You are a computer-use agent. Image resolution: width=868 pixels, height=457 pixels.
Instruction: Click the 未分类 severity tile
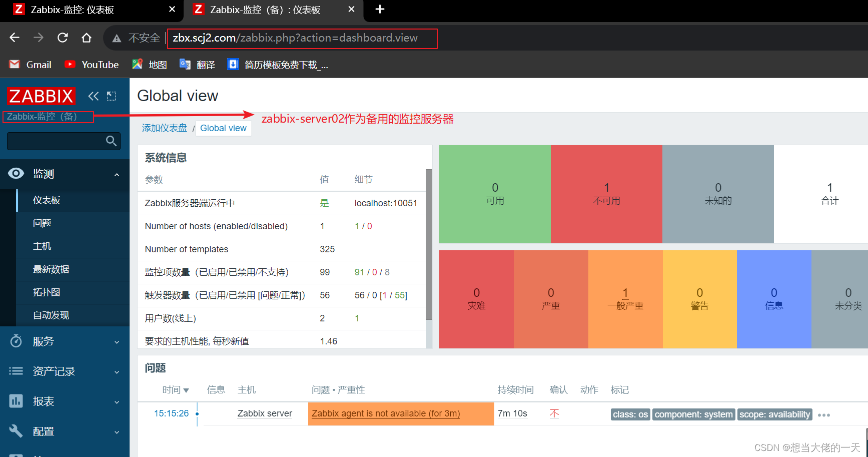click(840, 299)
